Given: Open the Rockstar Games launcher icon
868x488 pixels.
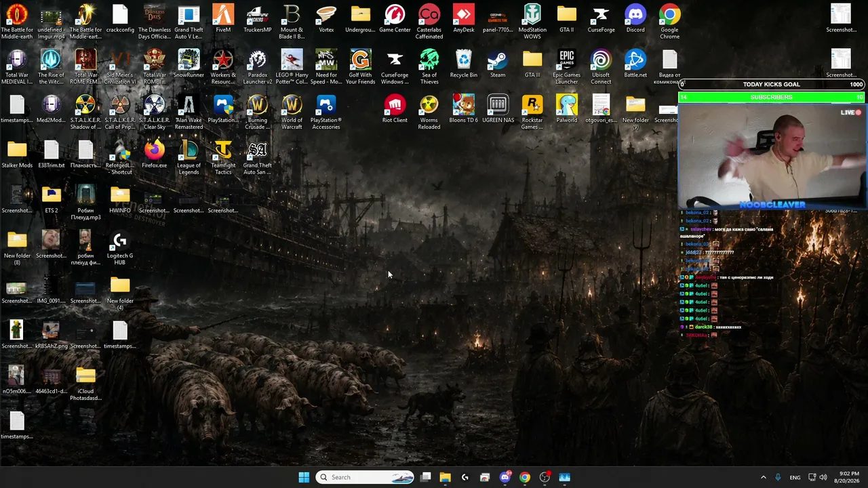Looking at the screenshot, I should [532, 113].
